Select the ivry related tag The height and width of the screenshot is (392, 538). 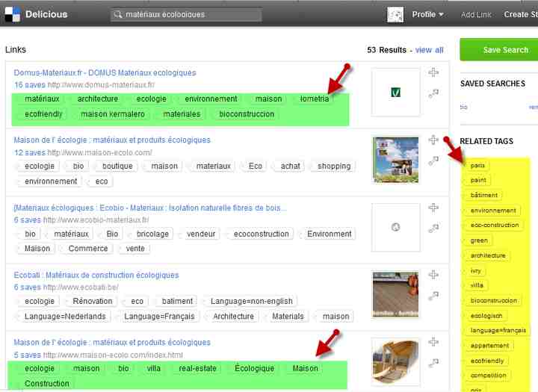coord(475,270)
